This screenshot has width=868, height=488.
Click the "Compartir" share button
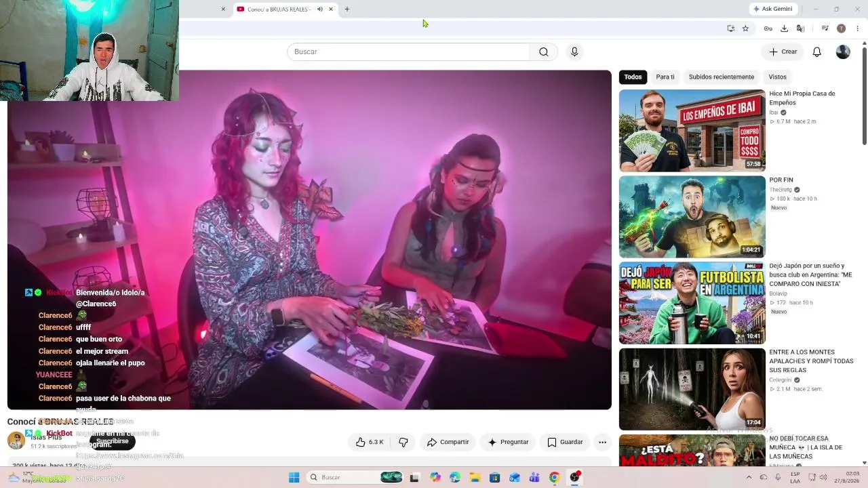click(448, 442)
